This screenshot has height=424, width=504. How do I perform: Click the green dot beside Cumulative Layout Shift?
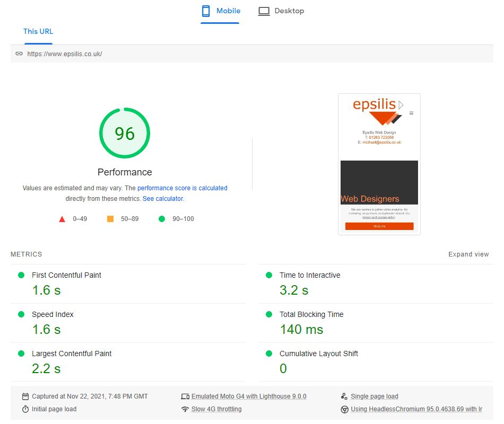[x=269, y=354]
